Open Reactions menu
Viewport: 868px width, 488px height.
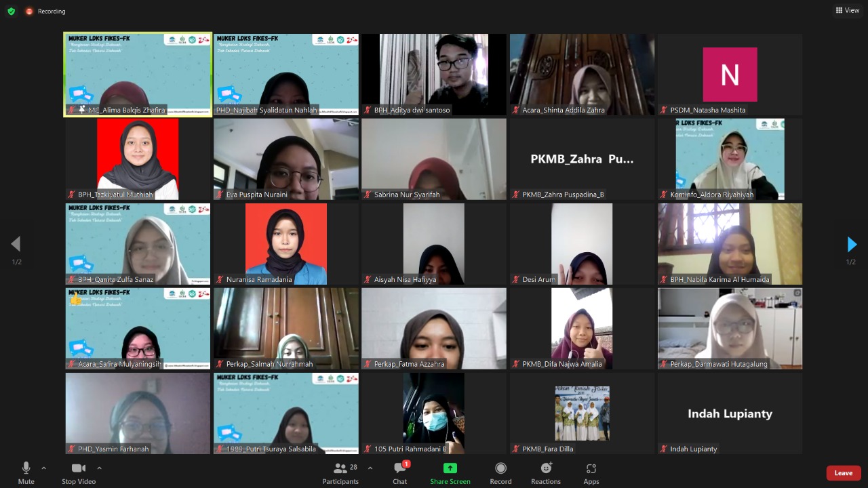point(546,473)
